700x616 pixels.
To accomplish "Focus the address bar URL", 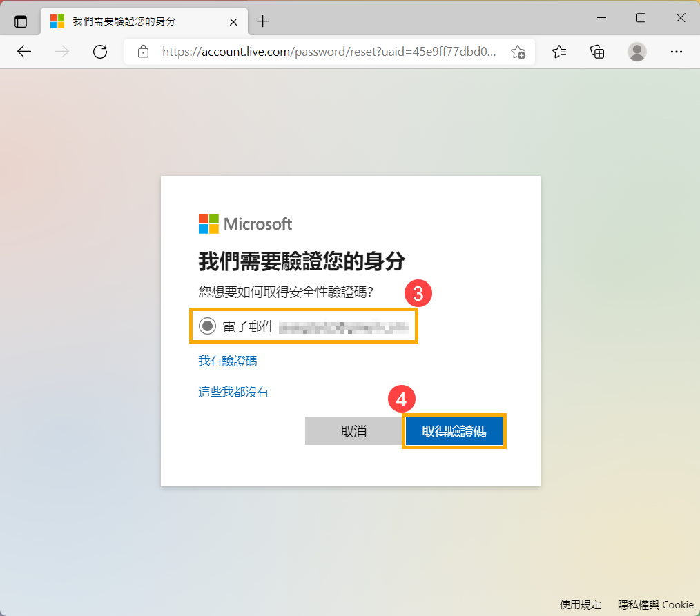I will (329, 52).
